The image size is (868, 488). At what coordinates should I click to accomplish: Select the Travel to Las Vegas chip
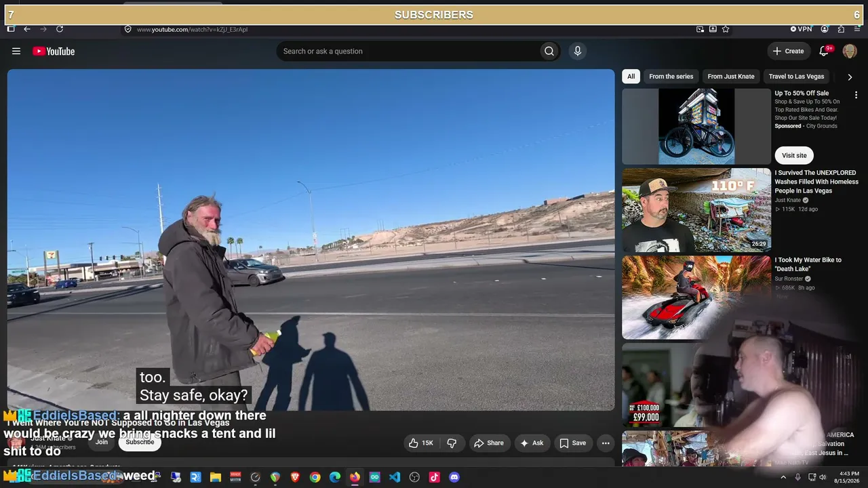click(796, 77)
